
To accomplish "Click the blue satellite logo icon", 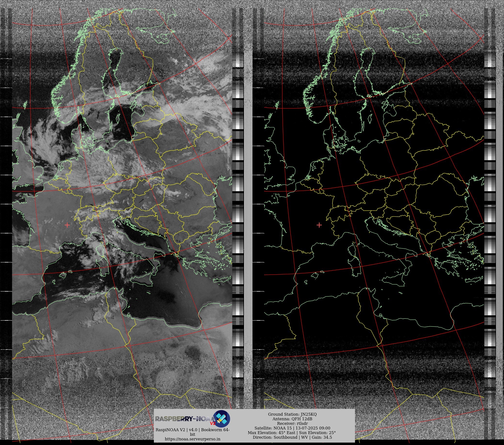I will [221, 419].
